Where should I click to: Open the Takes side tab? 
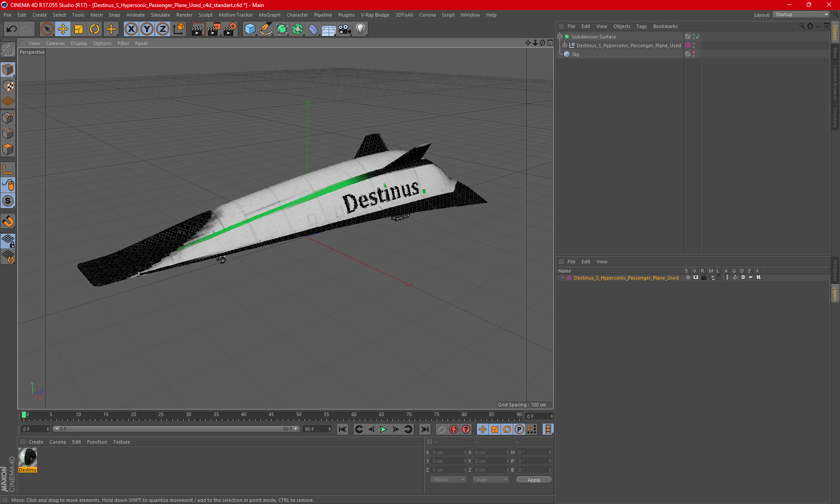pos(835,52)
